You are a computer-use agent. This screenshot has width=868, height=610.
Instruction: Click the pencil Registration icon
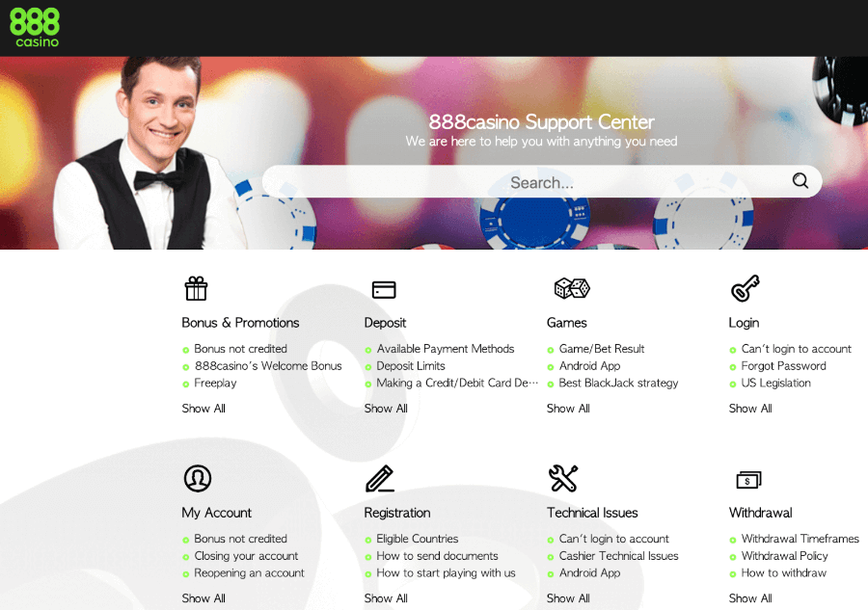click(x=380, y=478)
